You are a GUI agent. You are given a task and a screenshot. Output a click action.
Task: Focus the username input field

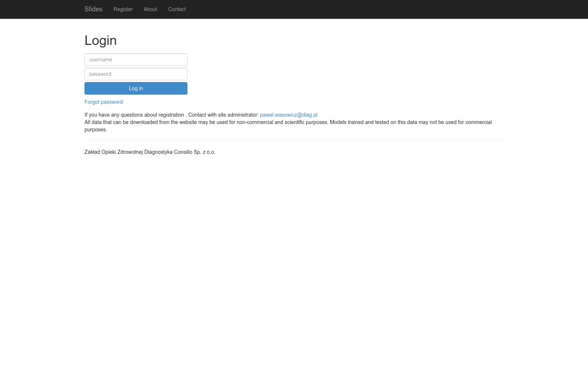(x=136, y=60)
